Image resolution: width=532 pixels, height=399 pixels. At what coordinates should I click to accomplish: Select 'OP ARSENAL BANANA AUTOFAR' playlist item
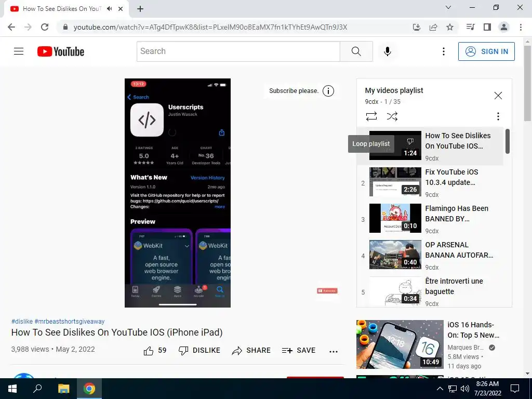coord(430,255)
